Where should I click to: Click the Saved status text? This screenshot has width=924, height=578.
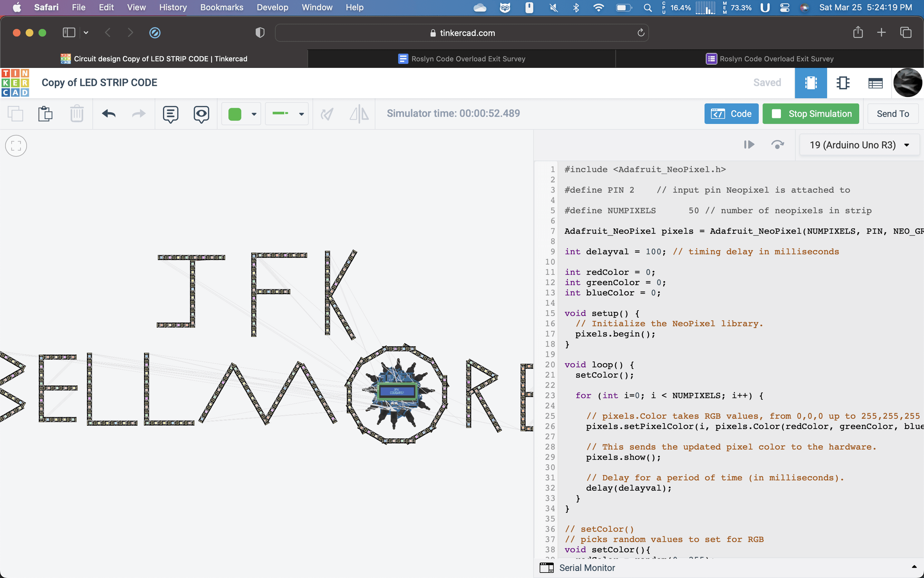click(x=767, y=83)
